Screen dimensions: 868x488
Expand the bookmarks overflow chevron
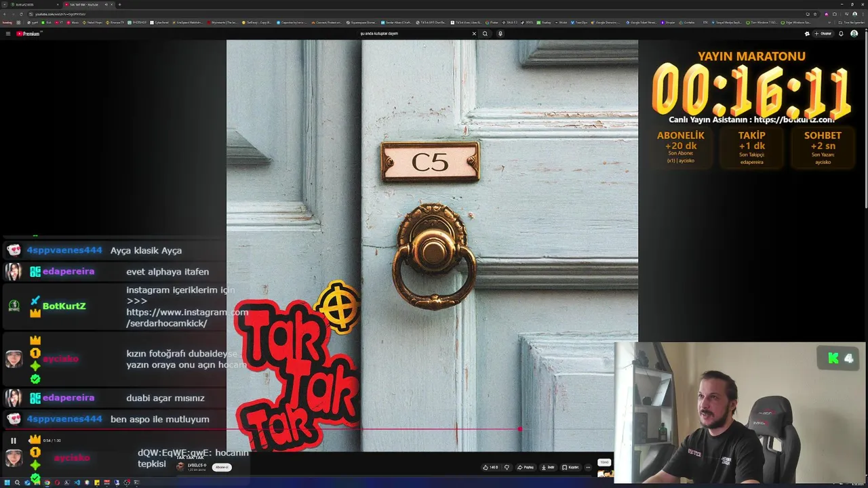(x=829, y=22)
